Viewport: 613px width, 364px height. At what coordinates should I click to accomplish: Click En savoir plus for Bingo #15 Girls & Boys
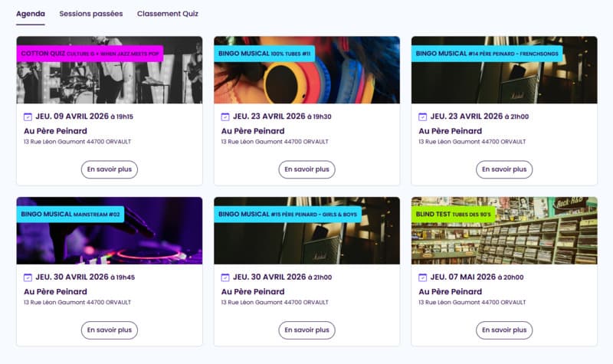pyautogui.click(x=306, y=330)
